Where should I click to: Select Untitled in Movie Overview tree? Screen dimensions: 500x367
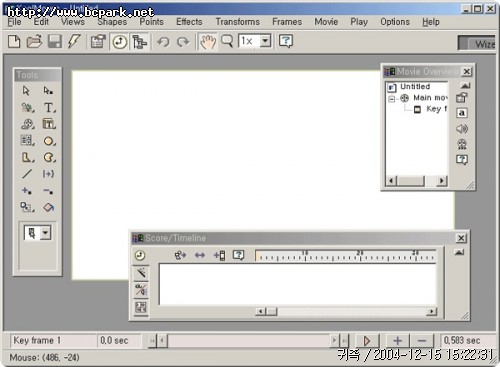coord(415,87)
